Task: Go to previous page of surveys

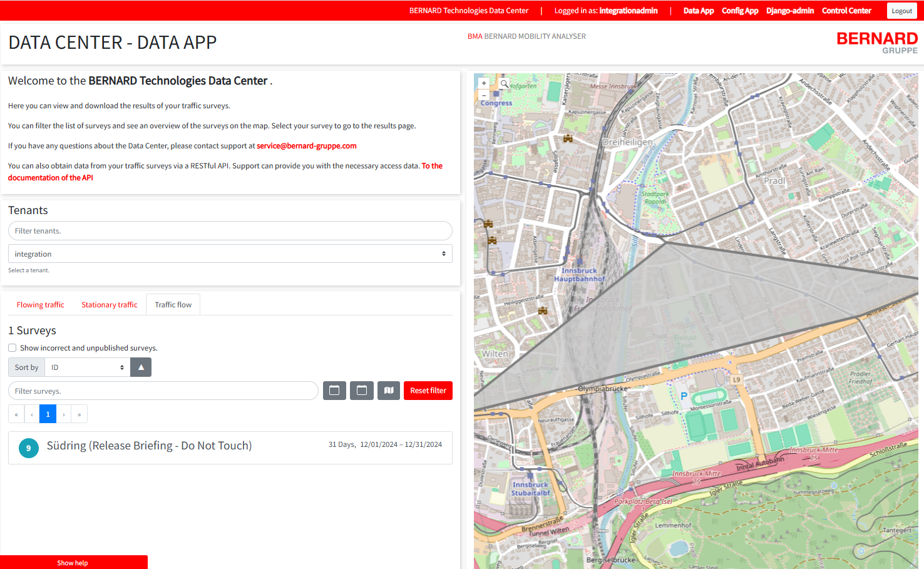Action: 32,414
